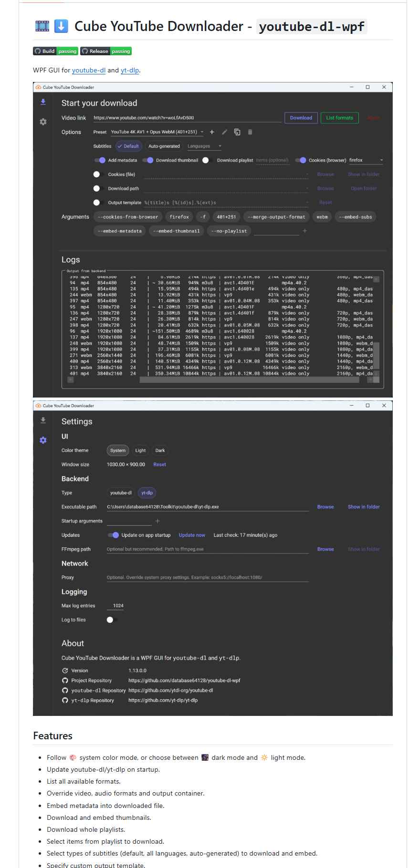Click Open folder for download path

364,188
